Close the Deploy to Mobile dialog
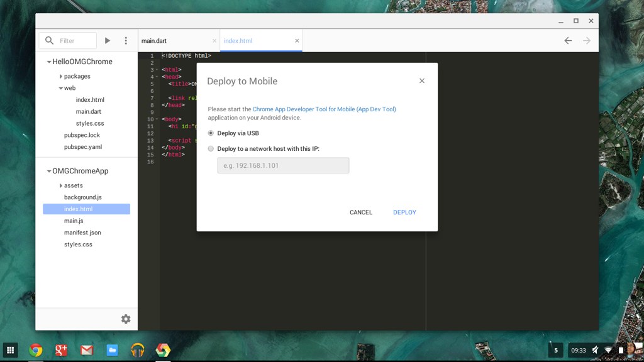The width and height of the screenshot is (644, 362). [422, 80]
